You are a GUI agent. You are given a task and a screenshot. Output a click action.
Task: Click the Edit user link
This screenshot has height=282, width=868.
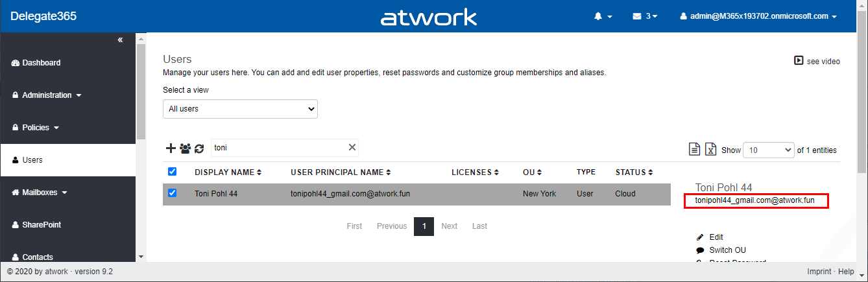[716, 237]
